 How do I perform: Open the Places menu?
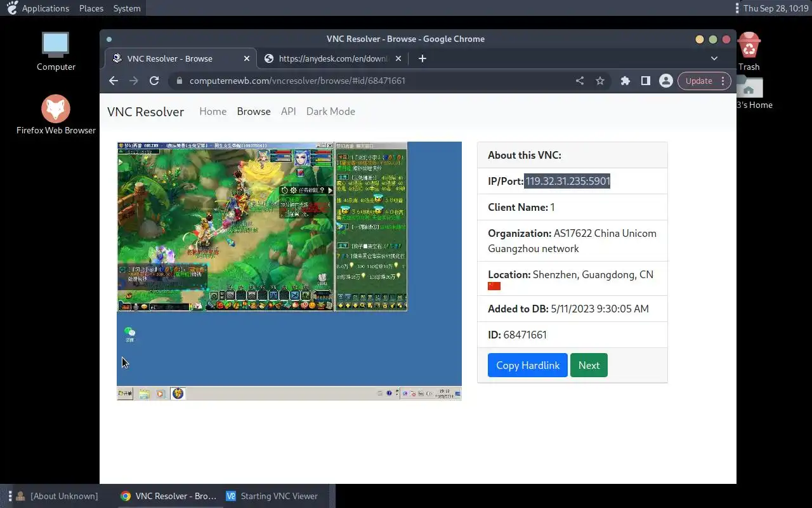click(91, 8)
